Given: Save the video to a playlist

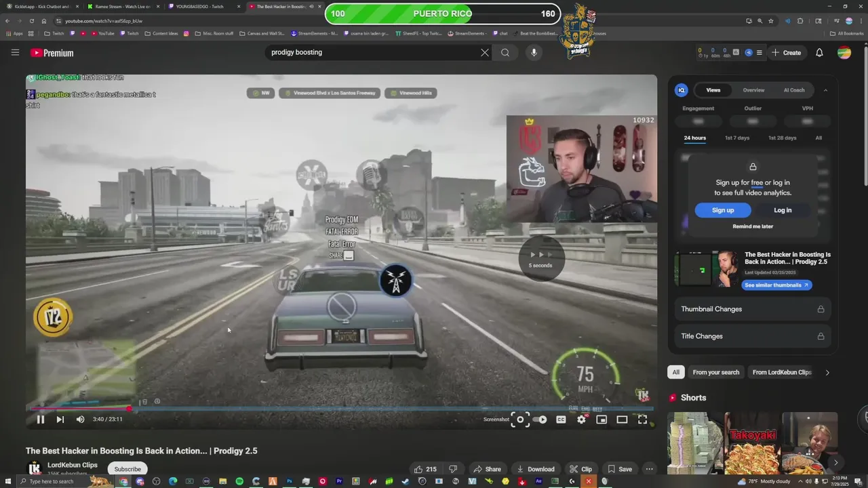Looking at the screenshot, I should (620, 469).
